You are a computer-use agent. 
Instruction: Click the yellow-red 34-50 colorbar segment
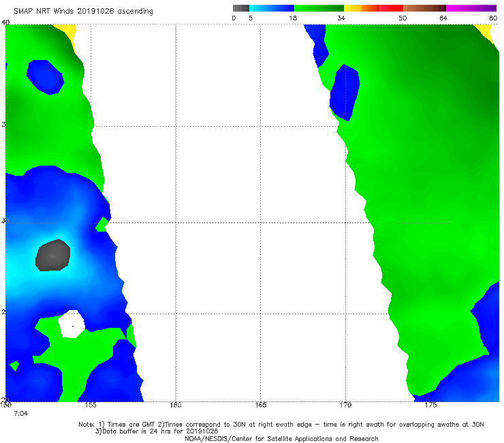(373, 8)
